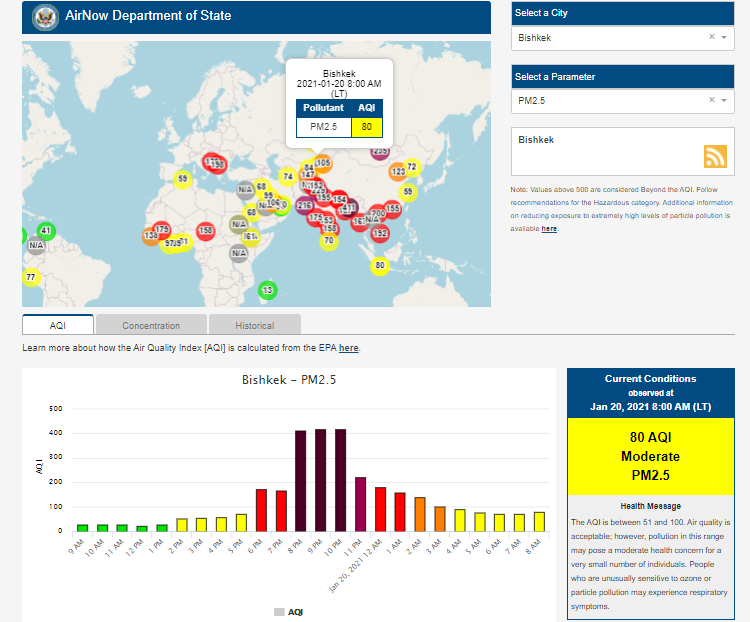Image resolution: width=750 pixels, height=622 pixels.
Task: Click the yellow map marker labeled 59 in Europe
Action: coord(182,179)
